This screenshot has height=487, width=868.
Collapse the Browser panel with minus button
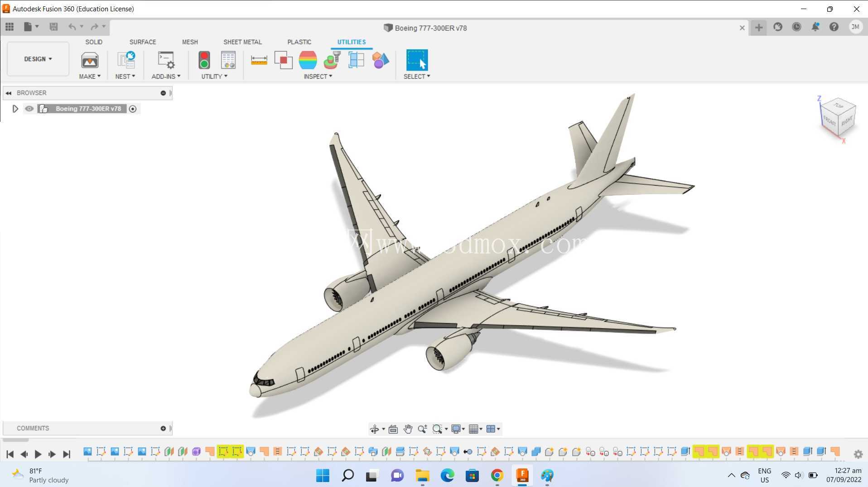tap(163, 93)
